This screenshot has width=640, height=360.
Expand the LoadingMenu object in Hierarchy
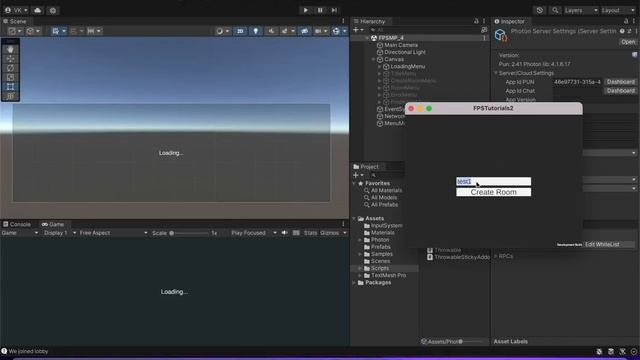coord(380,67)
